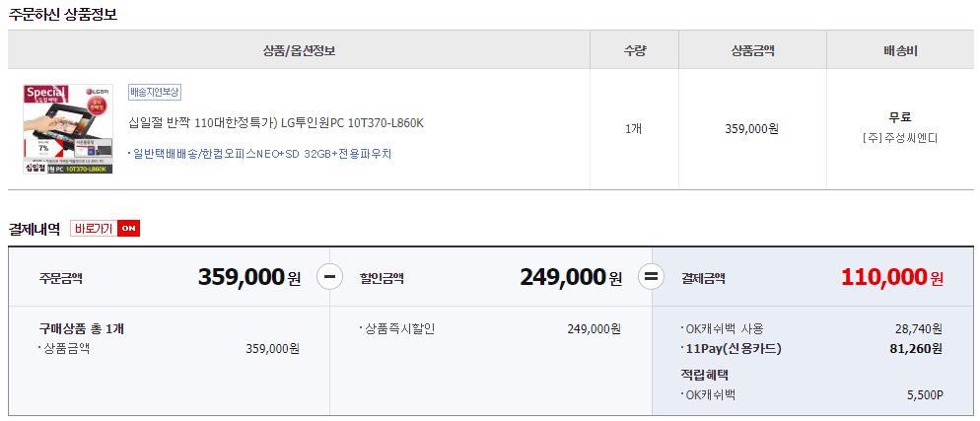This screenshot has width=980, height=421.
Task: Click the 상품즉시할인 discount entry
Action: click(398, 328)
